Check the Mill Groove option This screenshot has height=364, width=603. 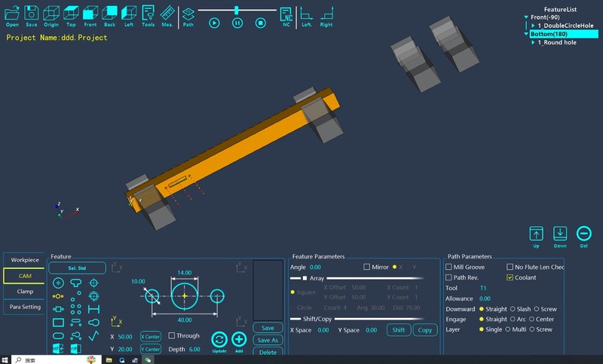448,267
